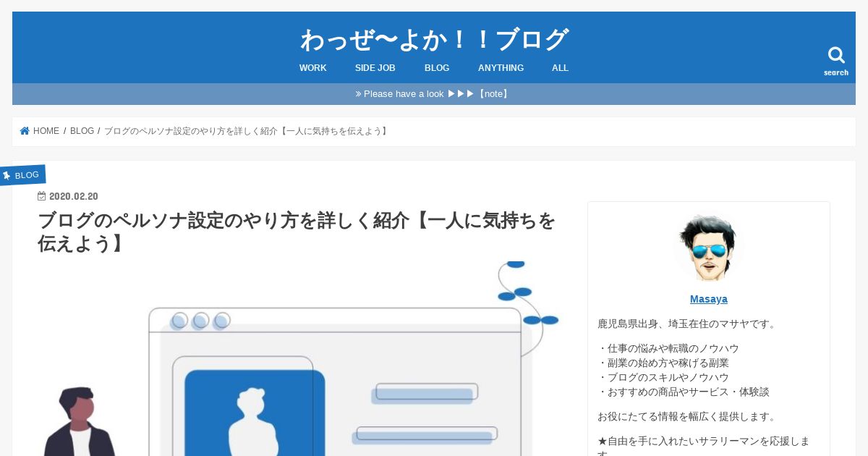Open the ALL menu item

pos(560,68)
